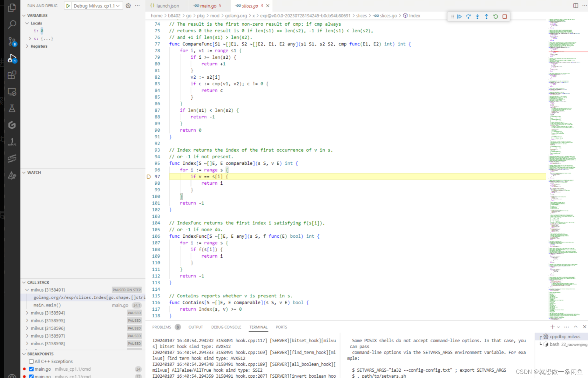The width and height of the screenshot is (588, 378).
Task: Stop the debug session
Action: click(504, 17)
